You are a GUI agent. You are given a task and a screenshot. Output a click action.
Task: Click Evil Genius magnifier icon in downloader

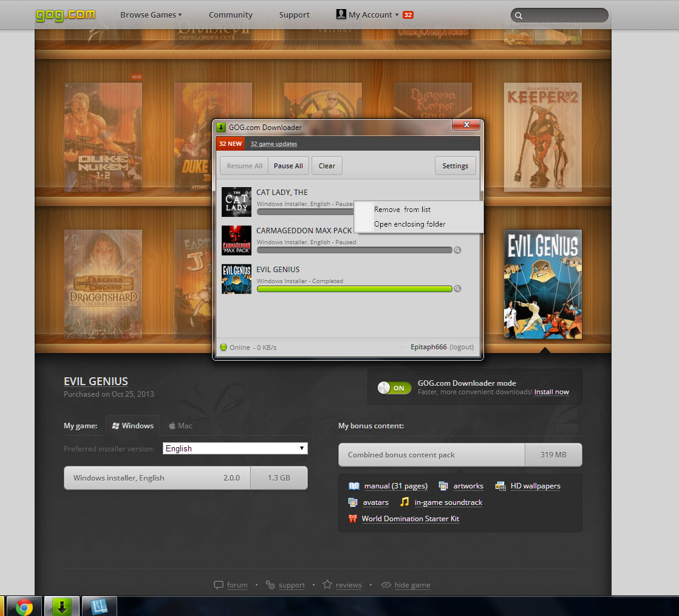(457, 289)
